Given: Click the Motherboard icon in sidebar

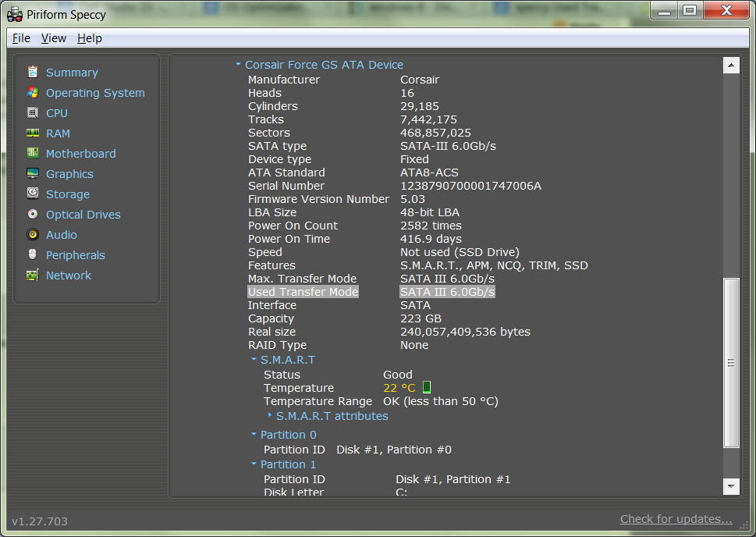Looking at the screenshot, I should tap(32, 153).
